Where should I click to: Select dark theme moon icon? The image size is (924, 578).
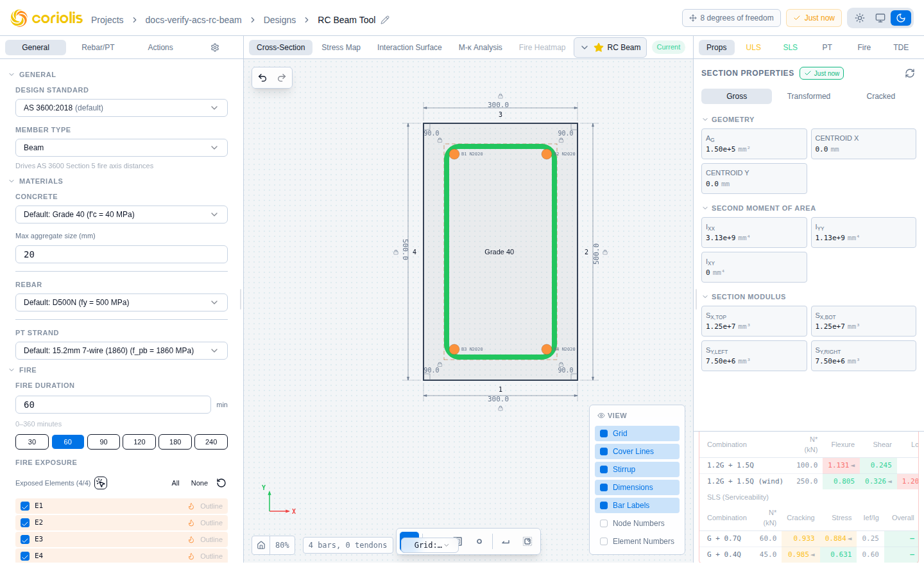click(901, 18)
